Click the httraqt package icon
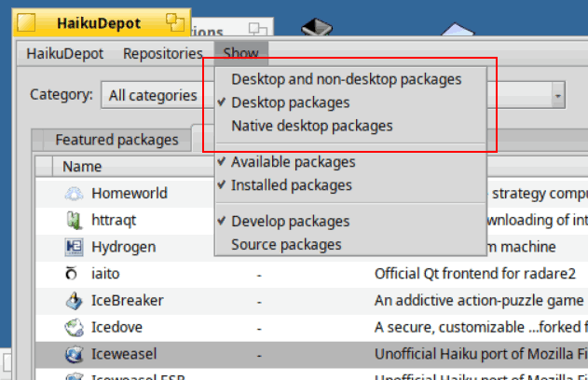Image resolution: width=588 pixels, height=380 pixels. [74, 221]
